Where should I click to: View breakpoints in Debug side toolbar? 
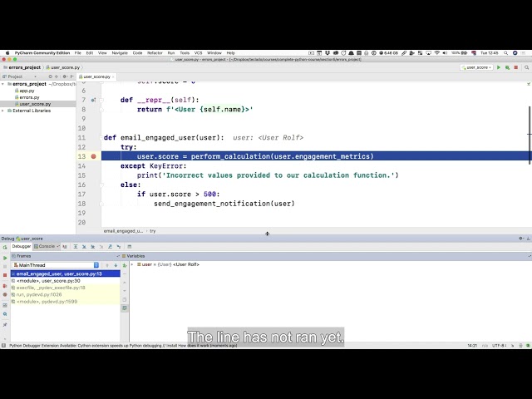5,286
